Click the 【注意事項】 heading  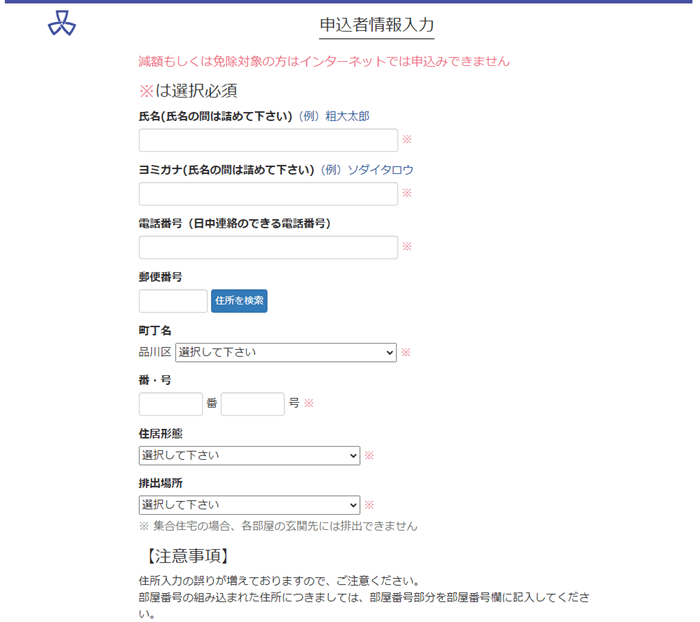coord(188,556)
